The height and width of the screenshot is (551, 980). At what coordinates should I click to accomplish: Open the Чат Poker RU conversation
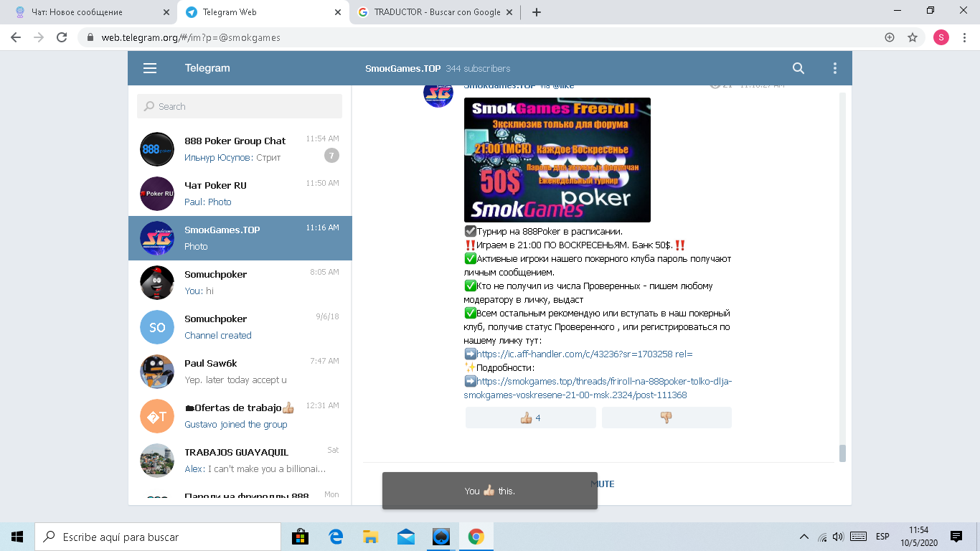pyautogui.click(x=240, y=194)
